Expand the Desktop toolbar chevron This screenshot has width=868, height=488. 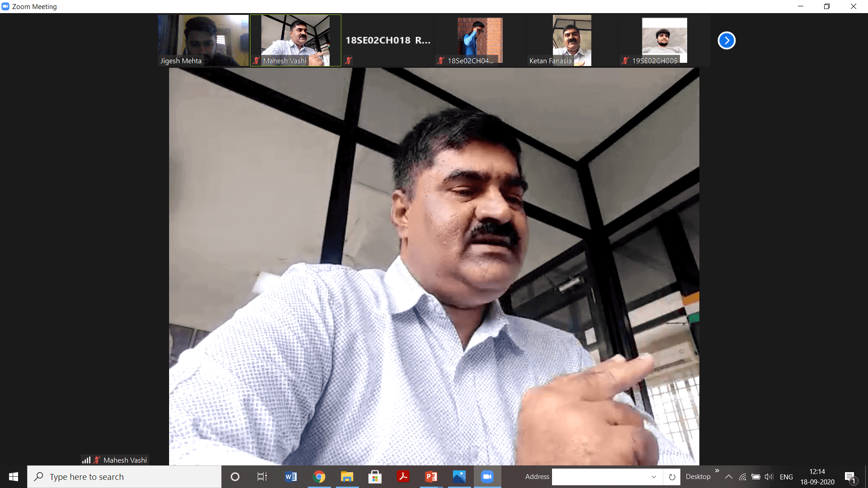[717, 471]
